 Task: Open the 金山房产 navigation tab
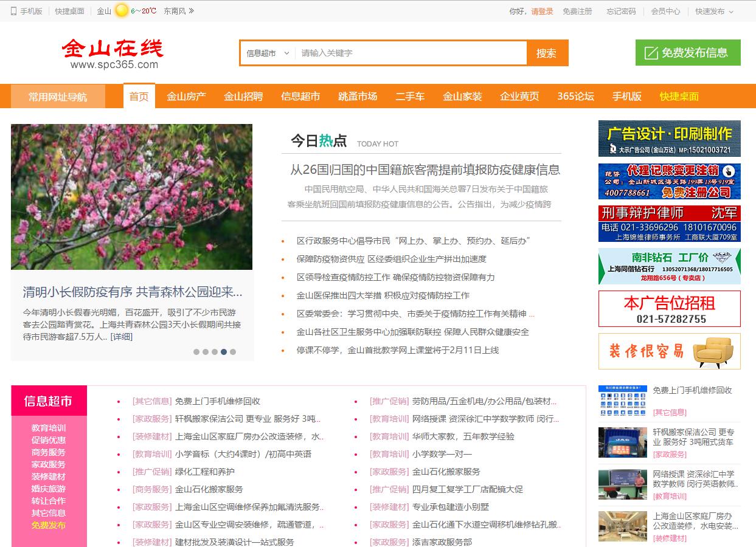186,96
